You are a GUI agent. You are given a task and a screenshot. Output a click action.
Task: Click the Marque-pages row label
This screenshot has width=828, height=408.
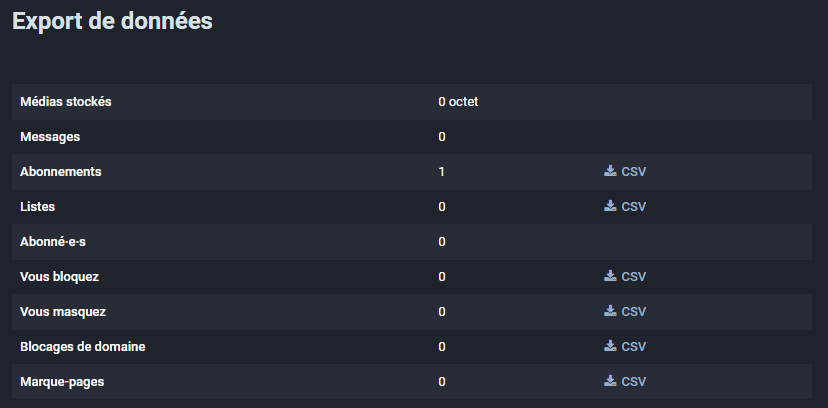(x=62, y=382)
